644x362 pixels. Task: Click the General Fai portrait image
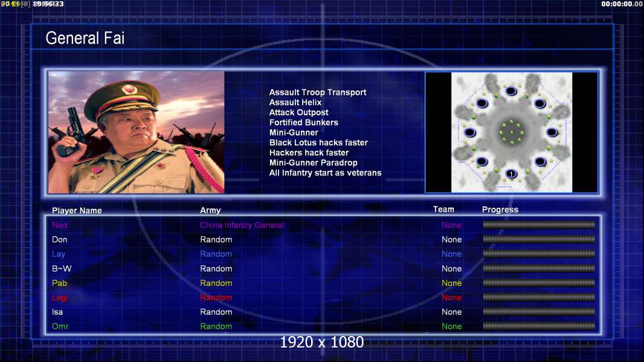[137, 132]
